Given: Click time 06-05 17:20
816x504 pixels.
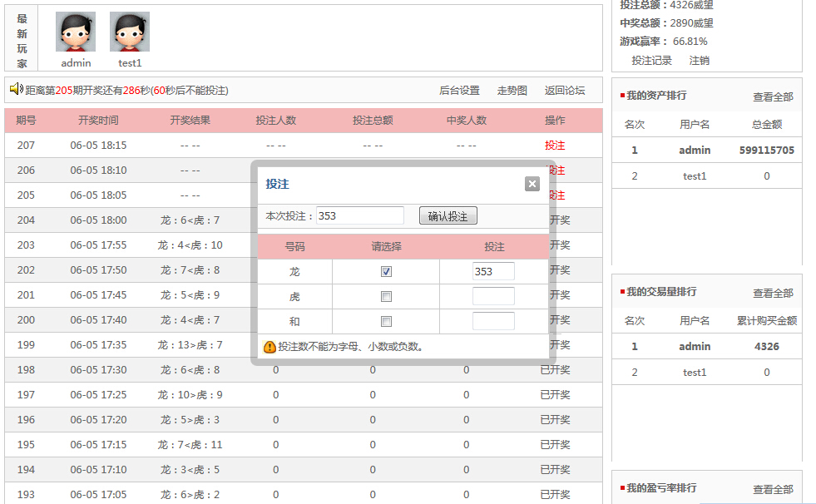Looking at the screenshot, I should tap(98, 420).
